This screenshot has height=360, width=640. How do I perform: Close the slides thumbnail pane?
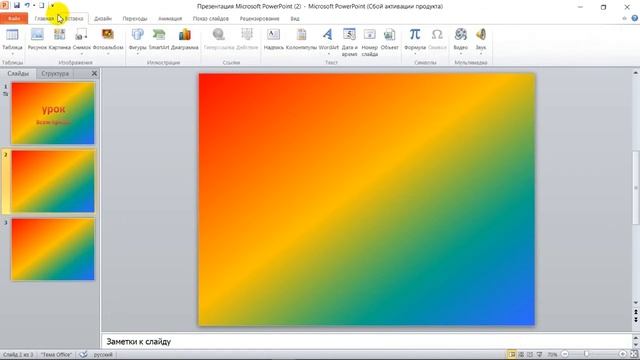[94, 73]
